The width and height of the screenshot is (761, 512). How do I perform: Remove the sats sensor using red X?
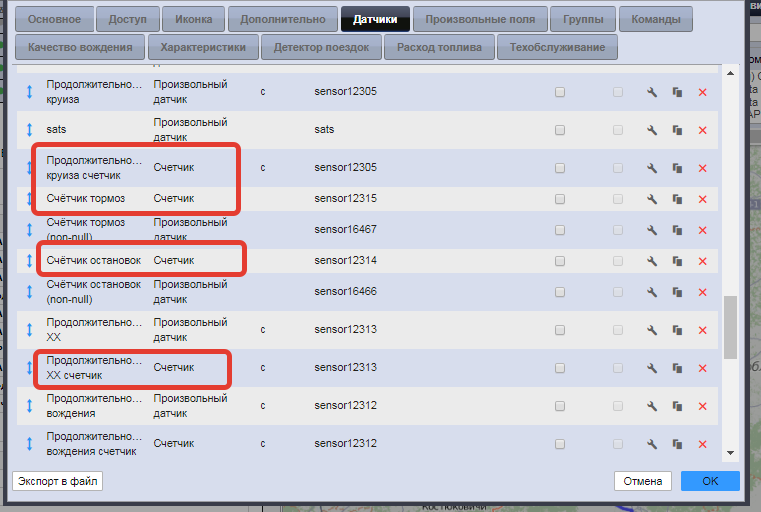coord(702,130)
